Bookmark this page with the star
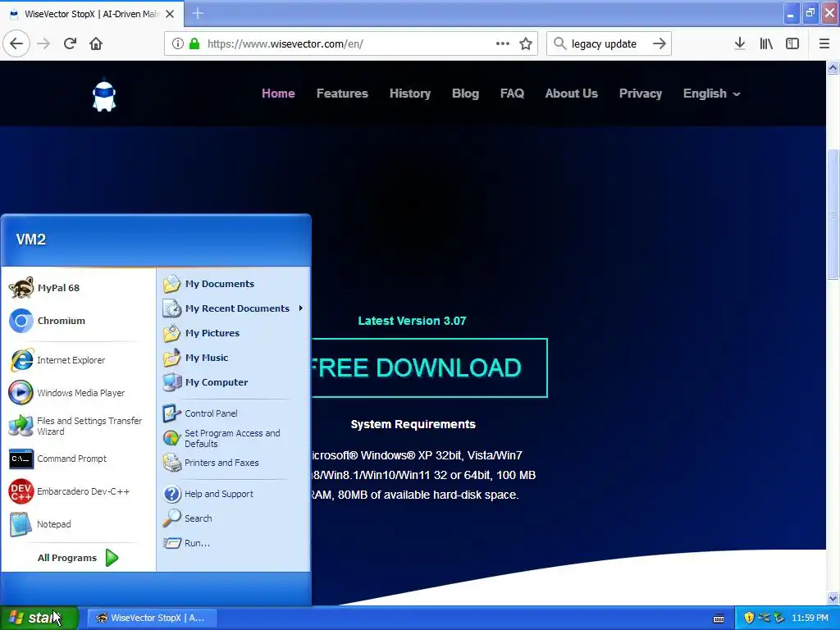The height and width of the screenshot is (630, 840). (x=526, y=43)
